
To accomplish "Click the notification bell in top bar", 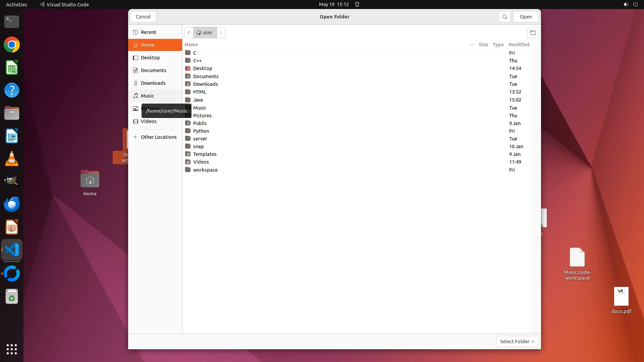I will pos(357,4).
